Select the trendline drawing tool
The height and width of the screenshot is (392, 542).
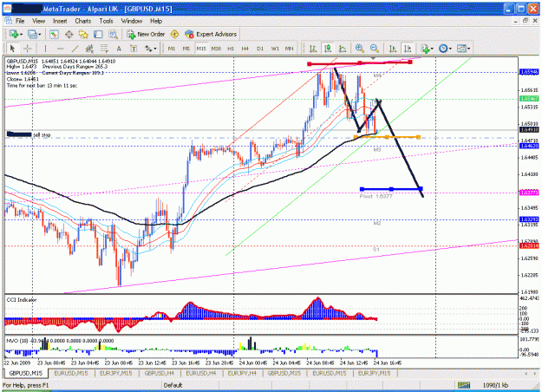(x=75, y=49)
